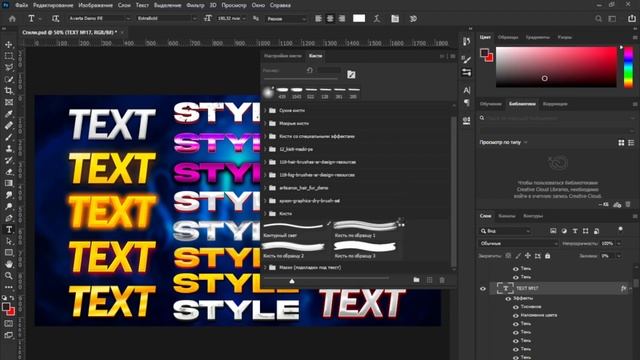The width and height of the screenshot is (640, 360).
Task: Filter layers by adjustment layers icon
Action: pyautogui.click(x=564, y=231)
